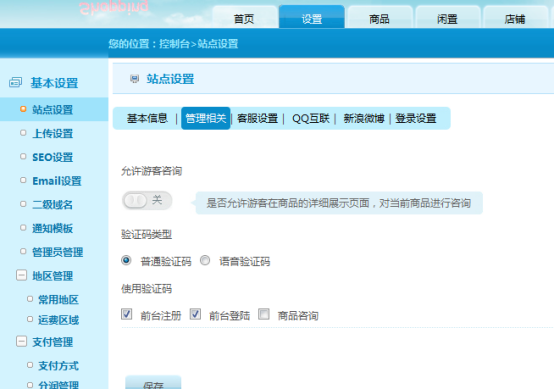
Task: Open 支付方式 under 支付管理
Action: 58,365
